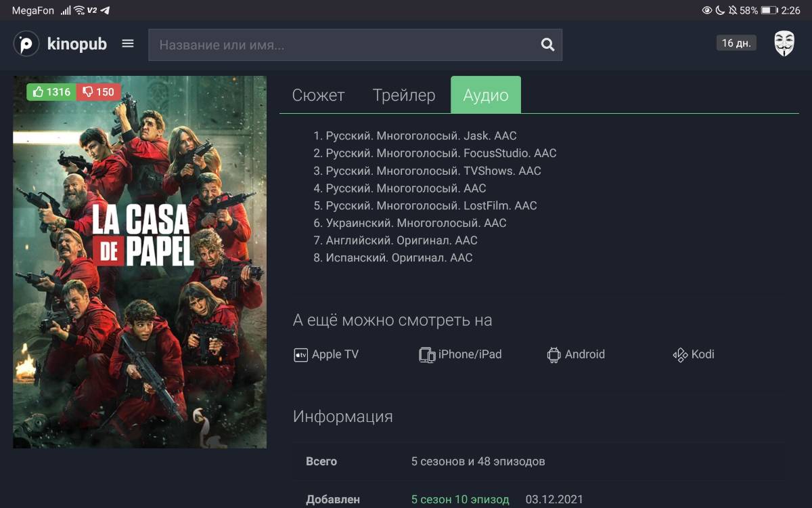Click the thumbs up like counter
812x508 pixels.
click(51, 92)
